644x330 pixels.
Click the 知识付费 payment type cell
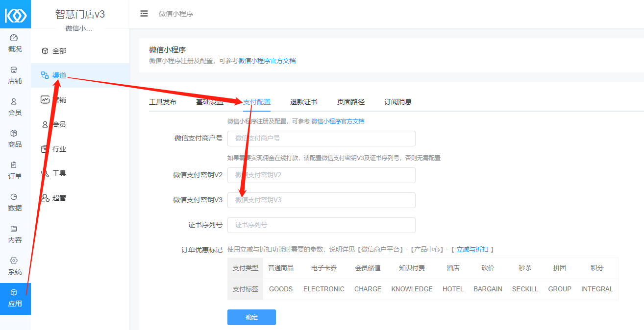(412, 268)
